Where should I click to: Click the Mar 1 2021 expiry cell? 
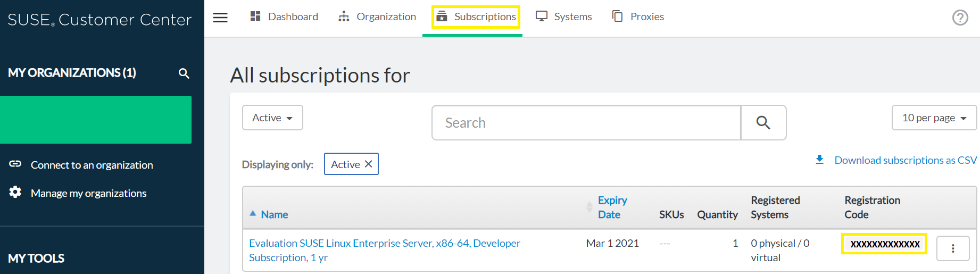click(612, 243)
